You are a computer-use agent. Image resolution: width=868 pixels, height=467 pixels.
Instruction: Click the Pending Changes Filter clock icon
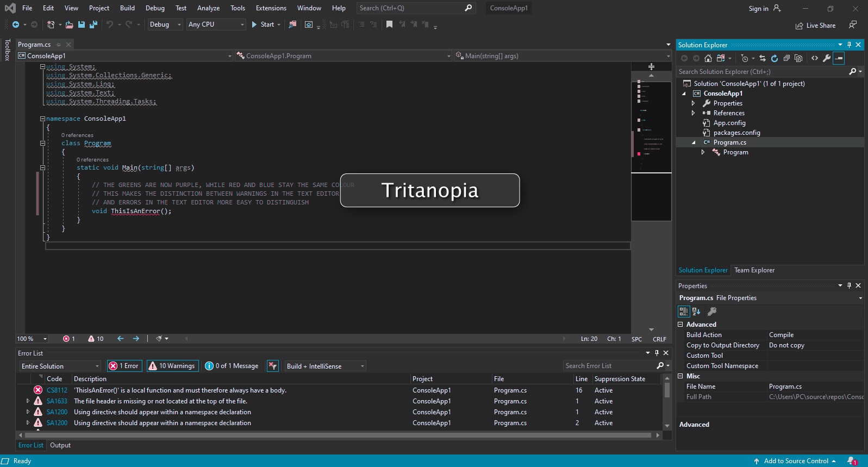click(745, 58)
